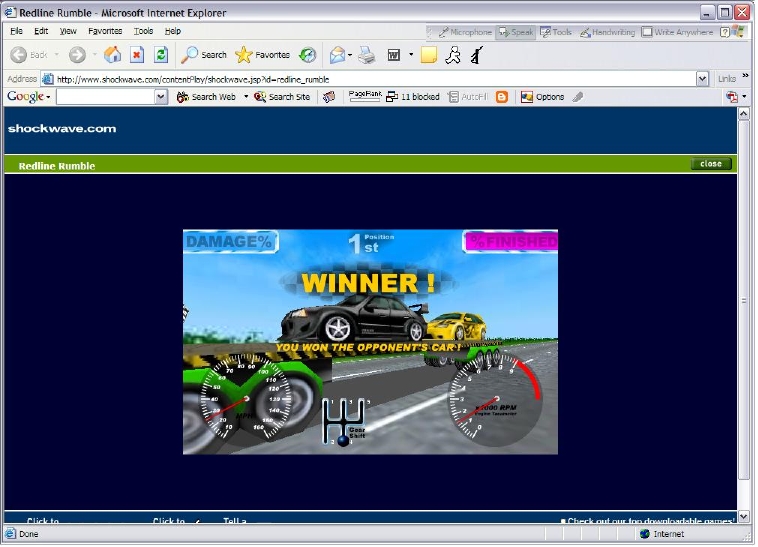This screenshot has height=547, width=758.
Task: Toggle the Microphone in language bar
Action: (x=465, y=32)
